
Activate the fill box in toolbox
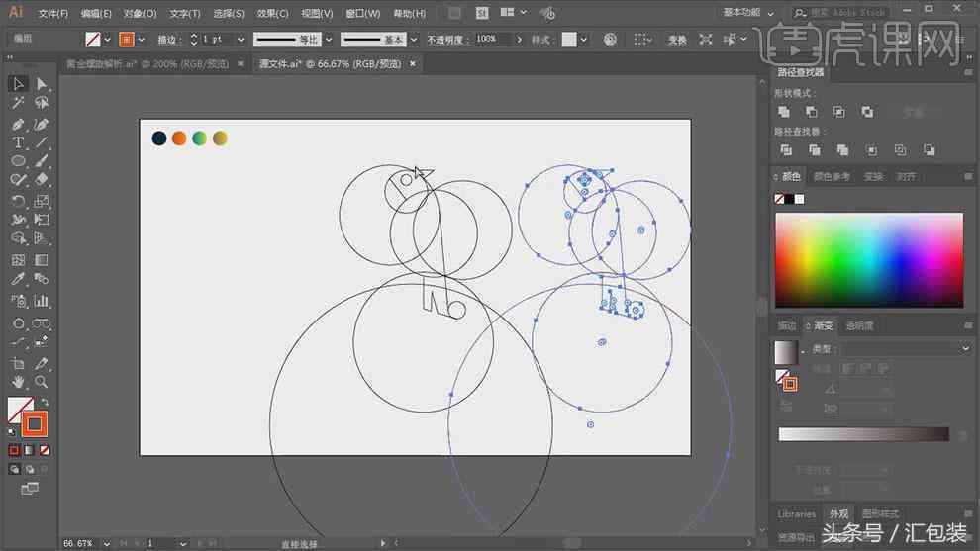pos(17,406)
